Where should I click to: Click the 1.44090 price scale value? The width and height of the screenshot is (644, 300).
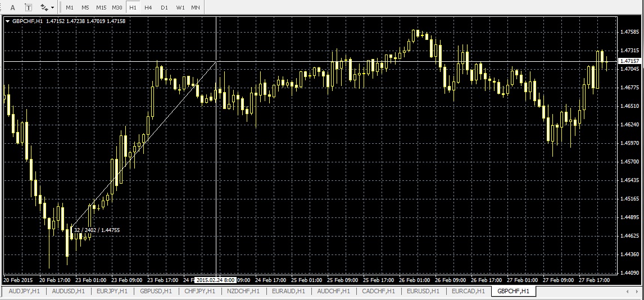tap(629, 273)
